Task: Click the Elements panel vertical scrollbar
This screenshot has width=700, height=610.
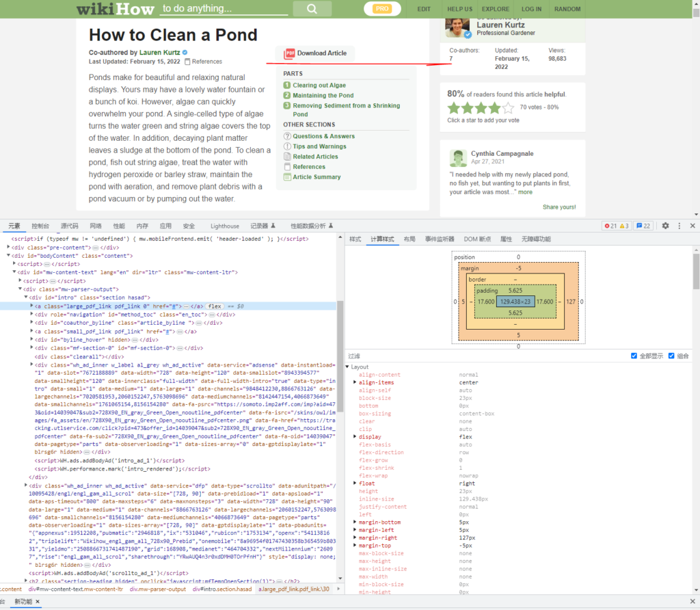Action: (x=340, y=357)
